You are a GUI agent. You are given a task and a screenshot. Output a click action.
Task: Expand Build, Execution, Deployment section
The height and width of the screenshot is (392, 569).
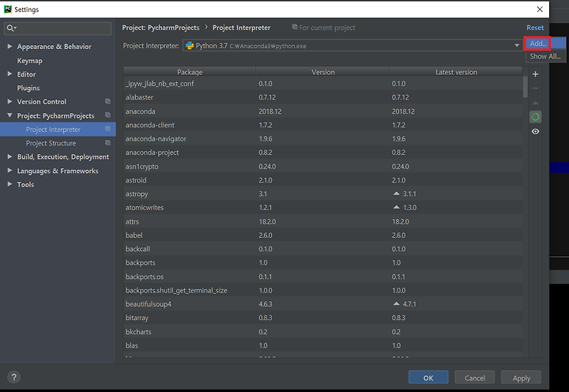click(9, 156)
